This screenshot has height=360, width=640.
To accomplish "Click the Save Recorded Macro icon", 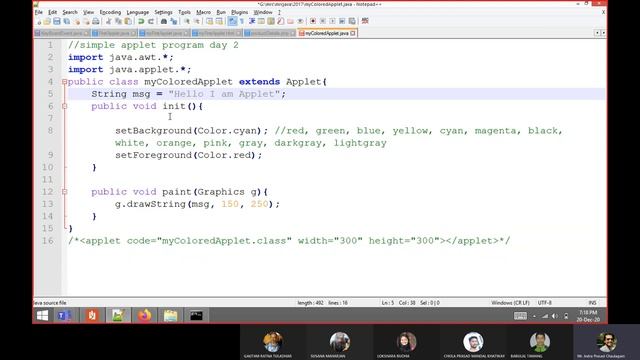I will point(352,21).
